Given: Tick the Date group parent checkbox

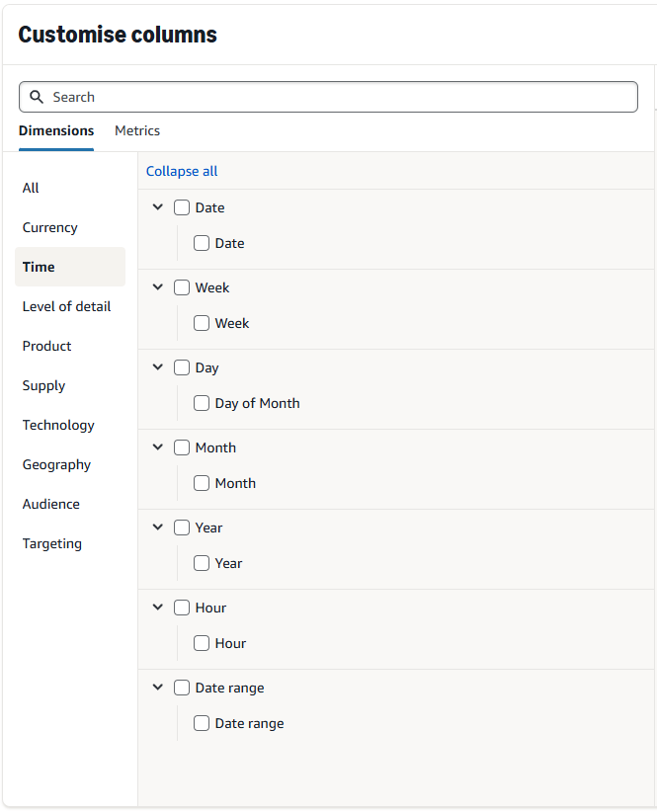Looking at the screenshot, I should (x=182, y=207).
